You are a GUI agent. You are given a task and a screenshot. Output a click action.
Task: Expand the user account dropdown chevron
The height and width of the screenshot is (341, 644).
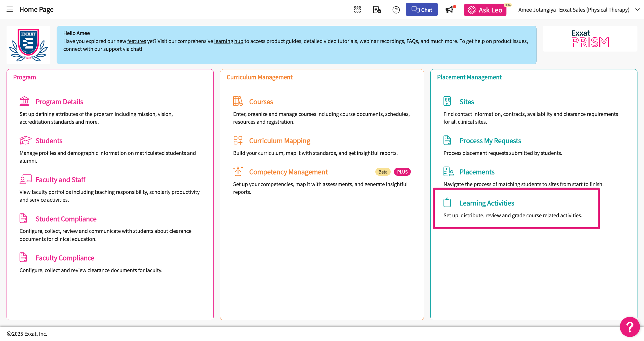pos(637,10)
